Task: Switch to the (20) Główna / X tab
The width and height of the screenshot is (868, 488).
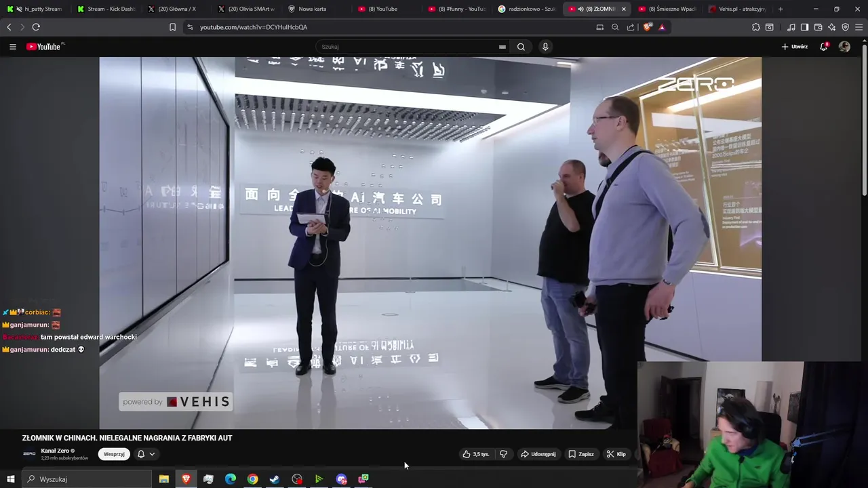Action: click(x=176, y=9)
